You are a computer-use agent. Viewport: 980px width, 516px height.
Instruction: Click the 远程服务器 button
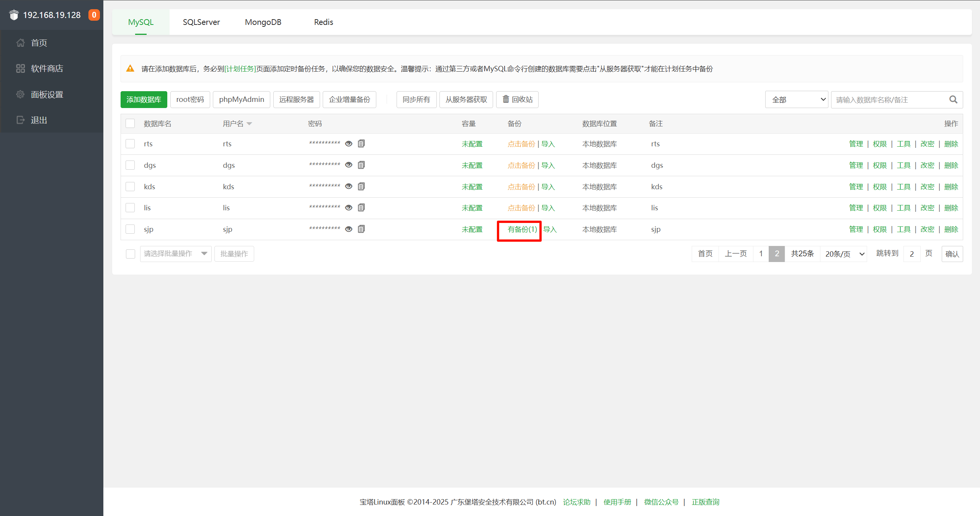[296, 100]
